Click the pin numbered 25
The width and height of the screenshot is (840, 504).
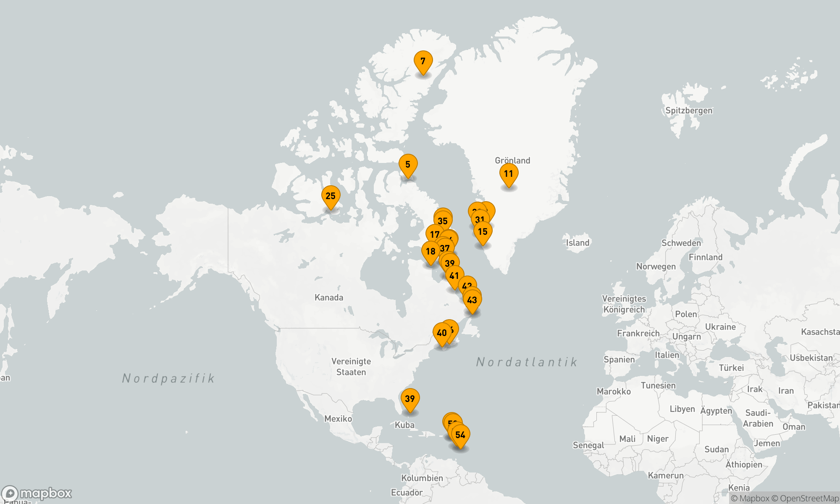point(331,196)
